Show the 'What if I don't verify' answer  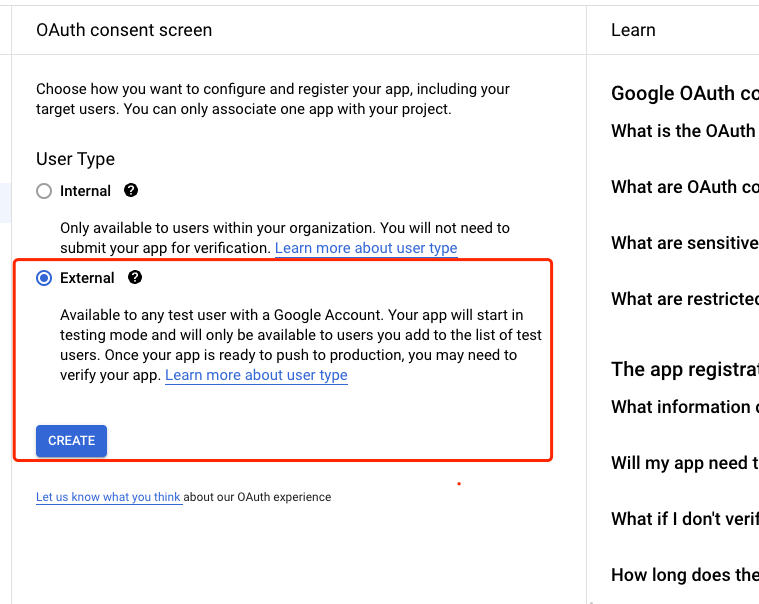coord(684,519)
